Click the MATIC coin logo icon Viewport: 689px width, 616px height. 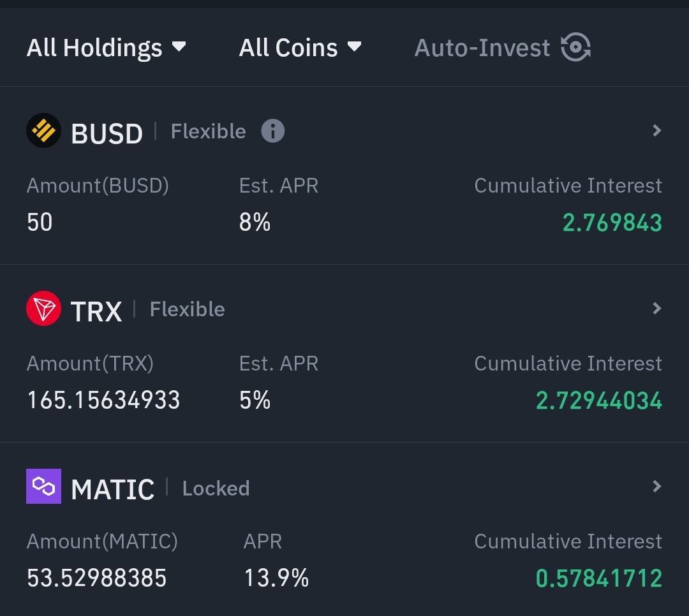pos(43,487)
